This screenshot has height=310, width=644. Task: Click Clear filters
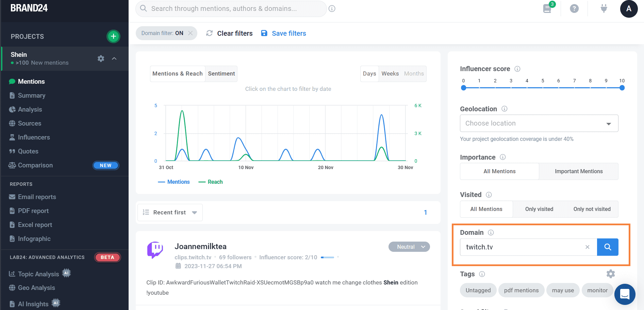(230, 33)
